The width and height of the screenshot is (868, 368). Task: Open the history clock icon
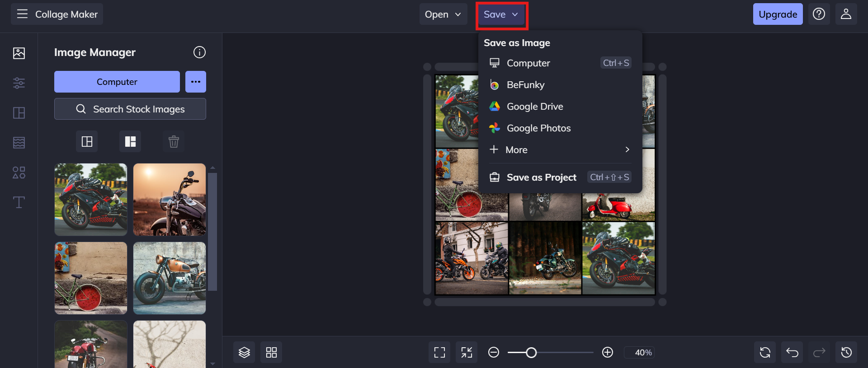(x=846, y=352)
